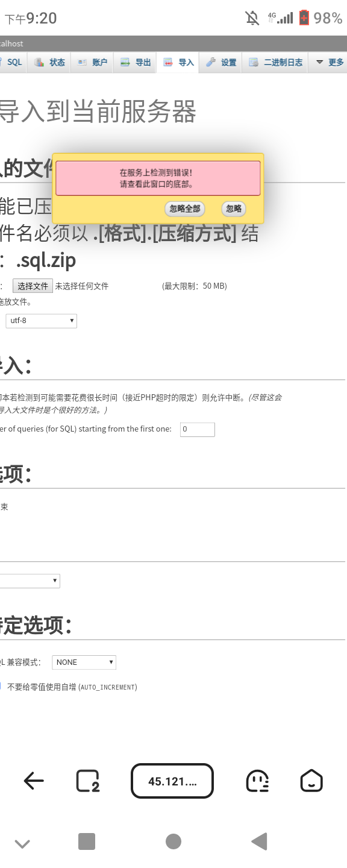
Task: Click the 导入到当前服务器 heading
Action: pyautogui.click(x=98, y=112)
